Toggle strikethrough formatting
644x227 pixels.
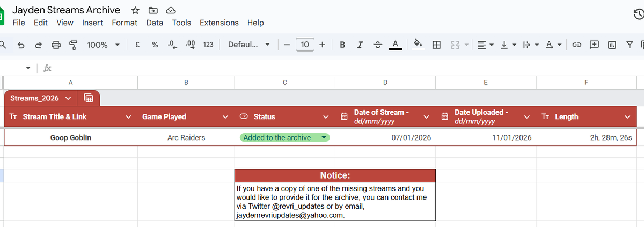click(x=377, y=45)
